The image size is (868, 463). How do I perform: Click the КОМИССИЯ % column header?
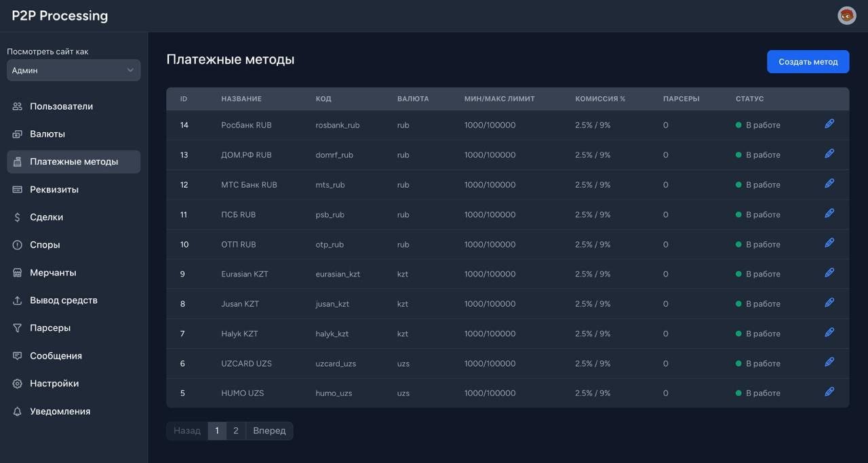(x=600, y=99)
